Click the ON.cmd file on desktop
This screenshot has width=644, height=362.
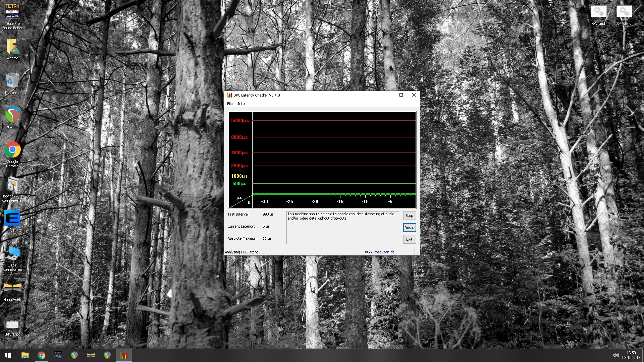599,12
